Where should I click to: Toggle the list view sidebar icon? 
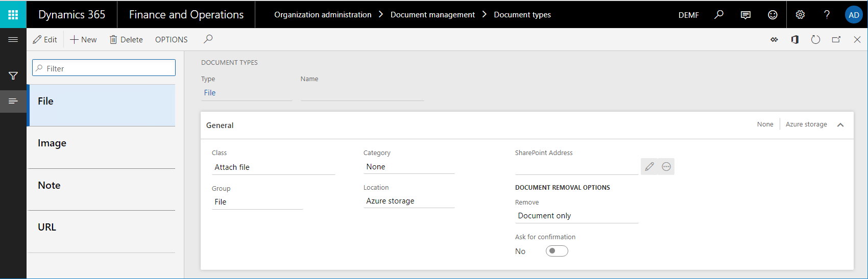[x=13, y=101]
